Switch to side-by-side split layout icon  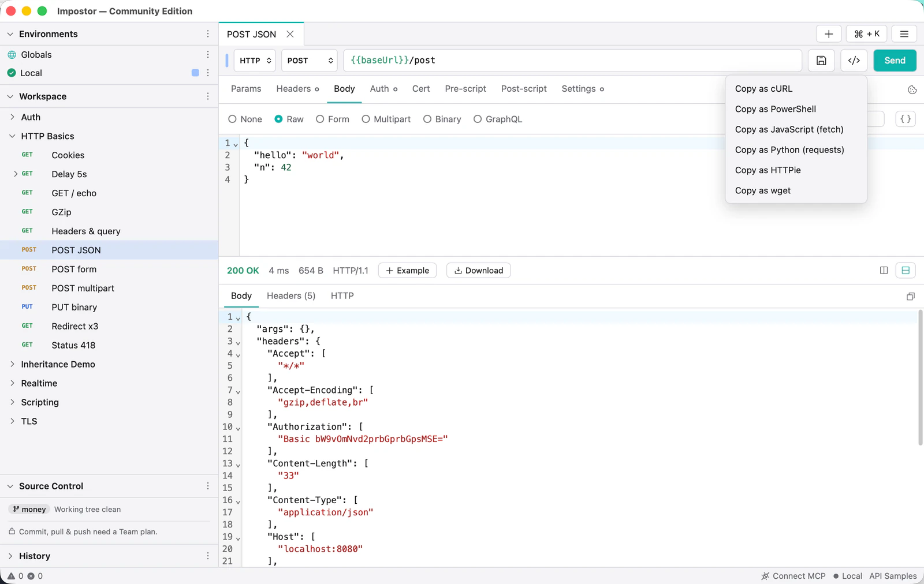[x=884, y=270]
